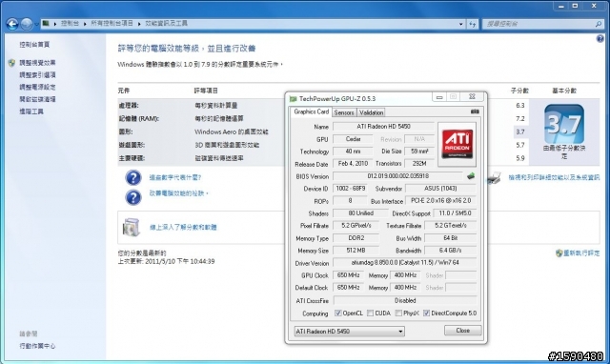Open 調整視覺效果 sidebar link
This screenshot has height=364, width=610.
[x=37, y=63]
